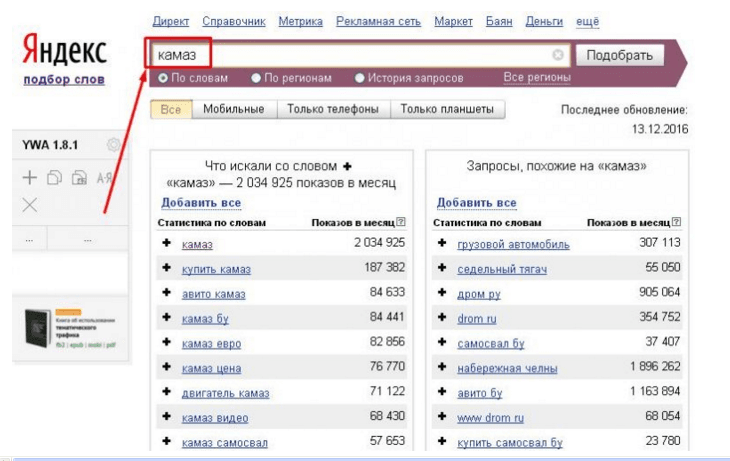Open help icon in right Показов в месяц header

coord(676,222)
